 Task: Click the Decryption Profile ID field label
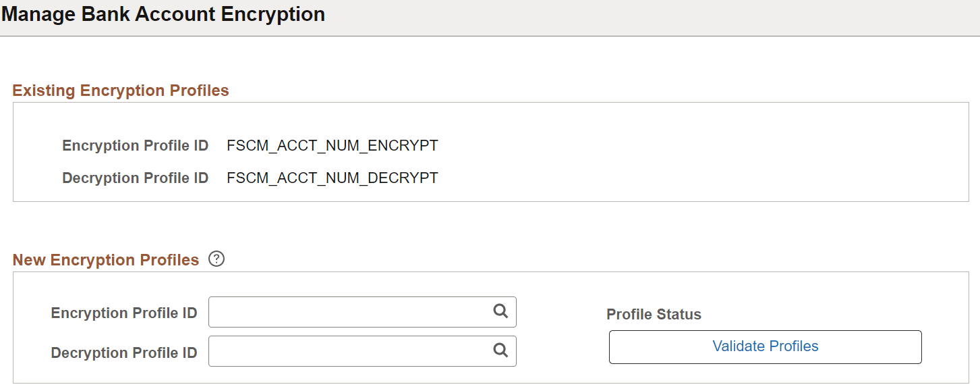click(124, 352)
